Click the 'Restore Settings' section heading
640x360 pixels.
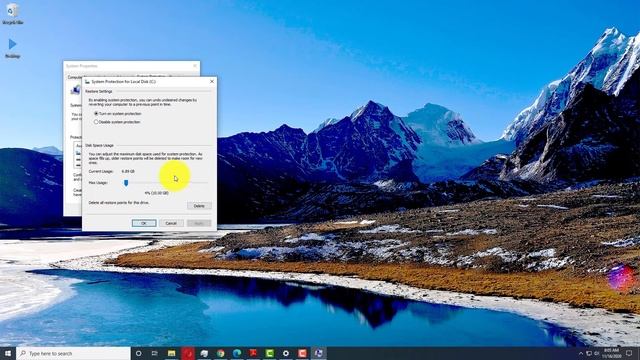[x=99, y=91]
